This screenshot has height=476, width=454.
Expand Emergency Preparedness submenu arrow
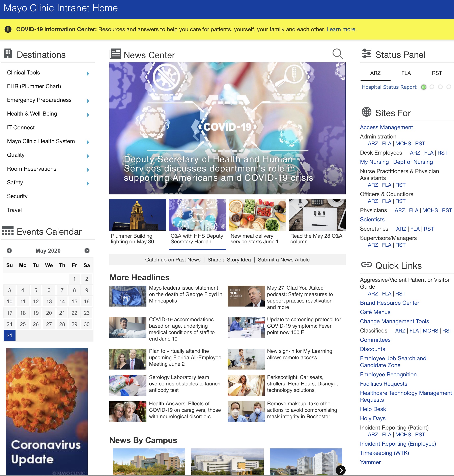(x=88, y=101)
